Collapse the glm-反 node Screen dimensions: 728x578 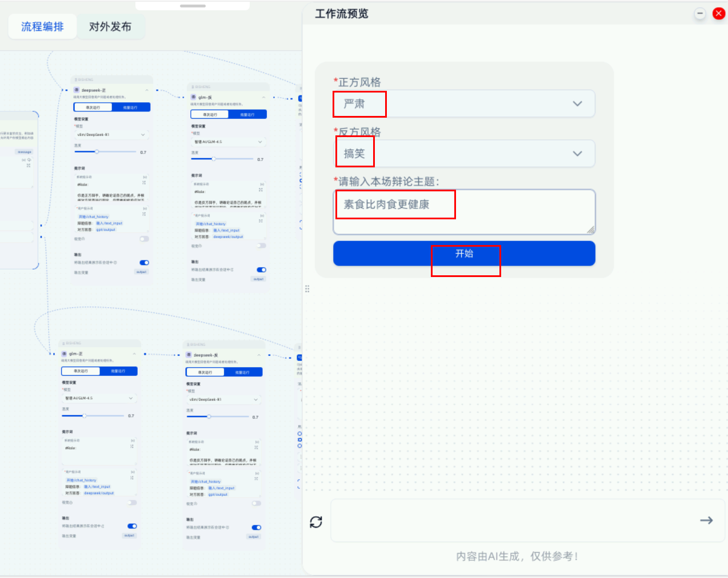tap(263, 97)
